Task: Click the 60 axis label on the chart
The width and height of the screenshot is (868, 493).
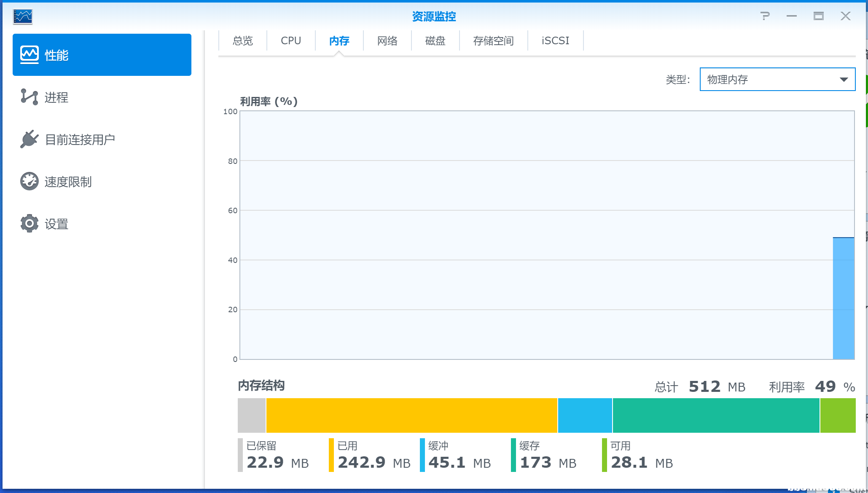Action: click(x=233, y=211)
